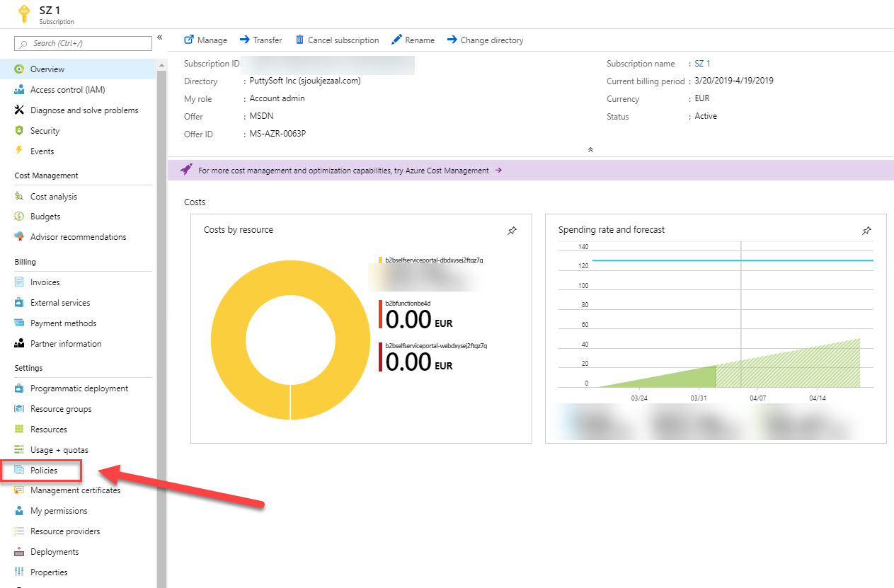Click the Advisor recommendations icon
Screen dimensions: 894x588
tap(19, 237)
